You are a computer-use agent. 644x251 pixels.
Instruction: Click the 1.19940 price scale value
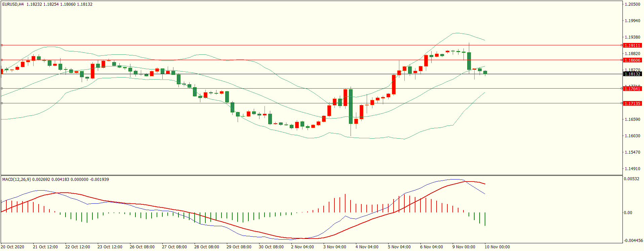[632, 21]
